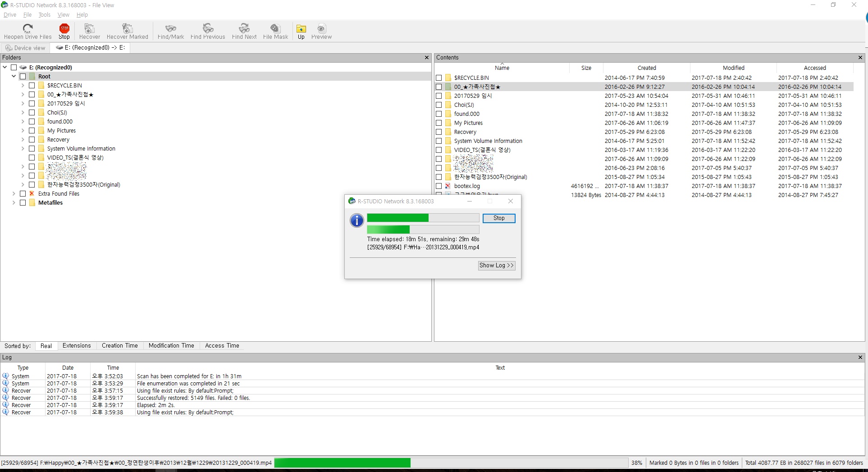Sort by Extensions tab
868x472 pixels.
pos(77,346)
